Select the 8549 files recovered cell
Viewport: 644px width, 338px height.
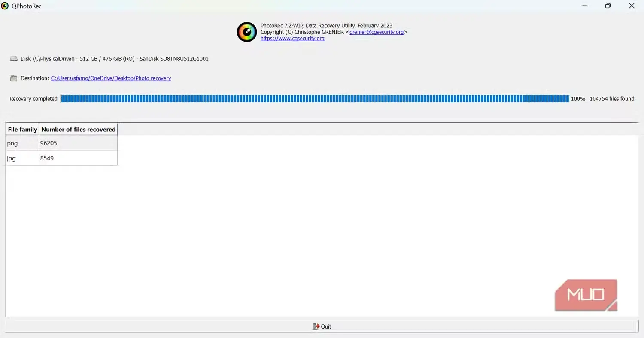click(x=78, y=158)
